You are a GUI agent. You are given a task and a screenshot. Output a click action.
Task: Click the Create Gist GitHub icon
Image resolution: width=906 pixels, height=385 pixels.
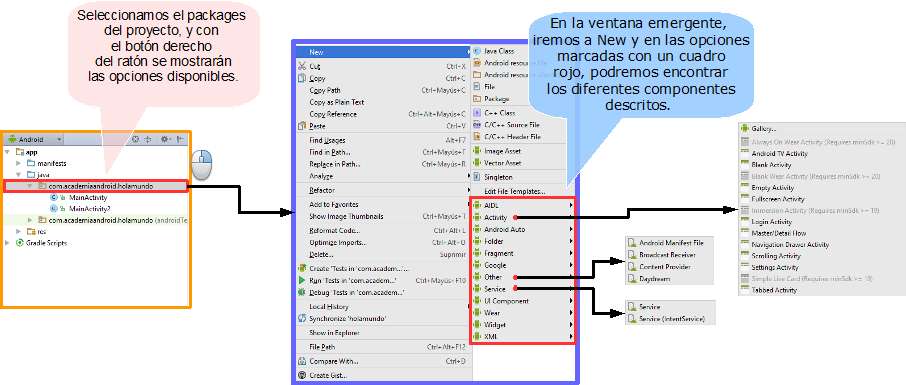click(x=302, y=375)
